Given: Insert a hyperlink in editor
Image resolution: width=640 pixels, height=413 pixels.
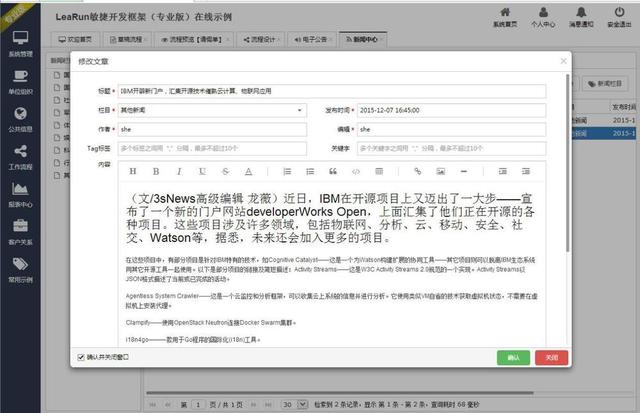Looking at the screenshot, I should click(x=418, y=171).
